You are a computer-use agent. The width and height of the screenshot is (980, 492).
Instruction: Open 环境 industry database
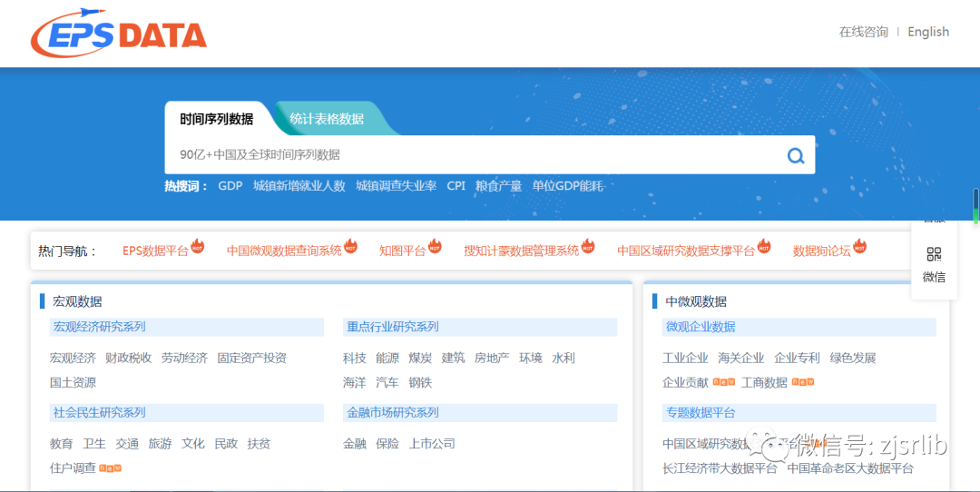pyautogui.click(x=531, y=359)
